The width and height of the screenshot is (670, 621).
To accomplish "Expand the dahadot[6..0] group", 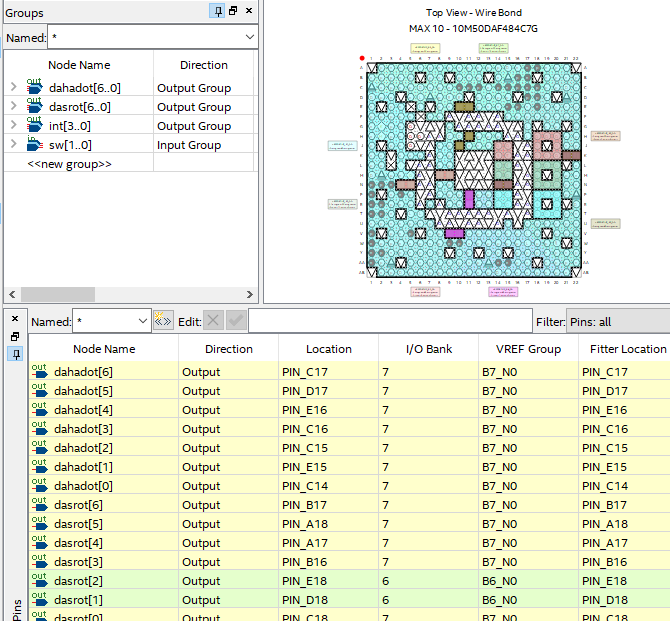I will tap(13, 88).
